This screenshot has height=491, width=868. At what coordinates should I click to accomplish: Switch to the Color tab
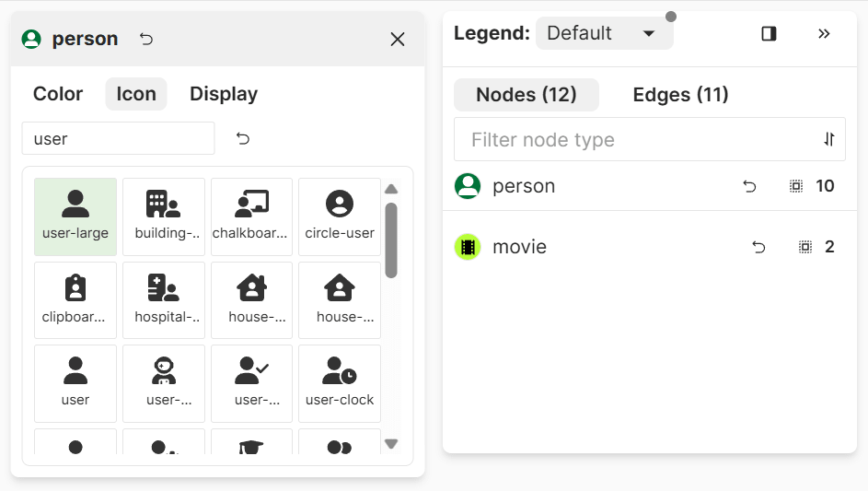click(x=58, y=94)
